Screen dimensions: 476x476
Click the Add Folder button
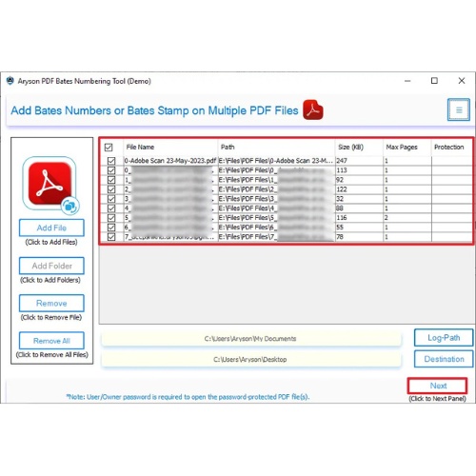click(x=51, y=266)
